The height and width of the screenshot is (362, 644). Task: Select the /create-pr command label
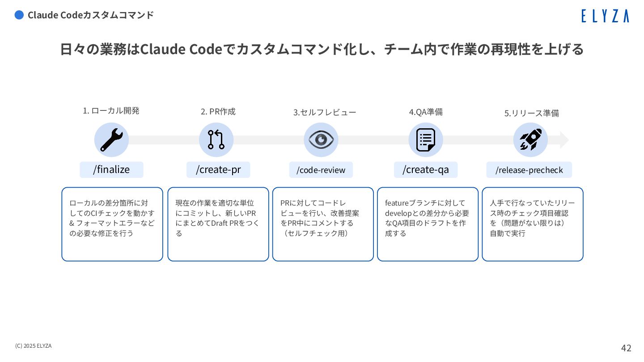click(218, 170)
